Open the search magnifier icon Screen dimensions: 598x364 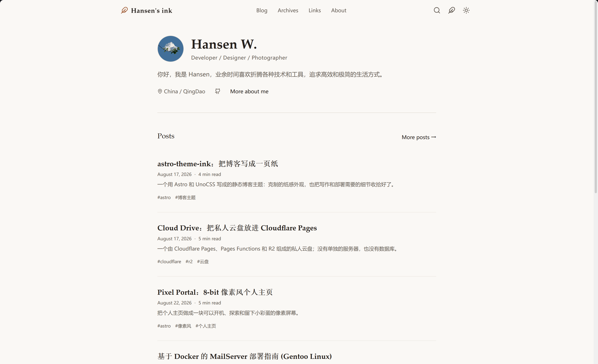[437, 10]
